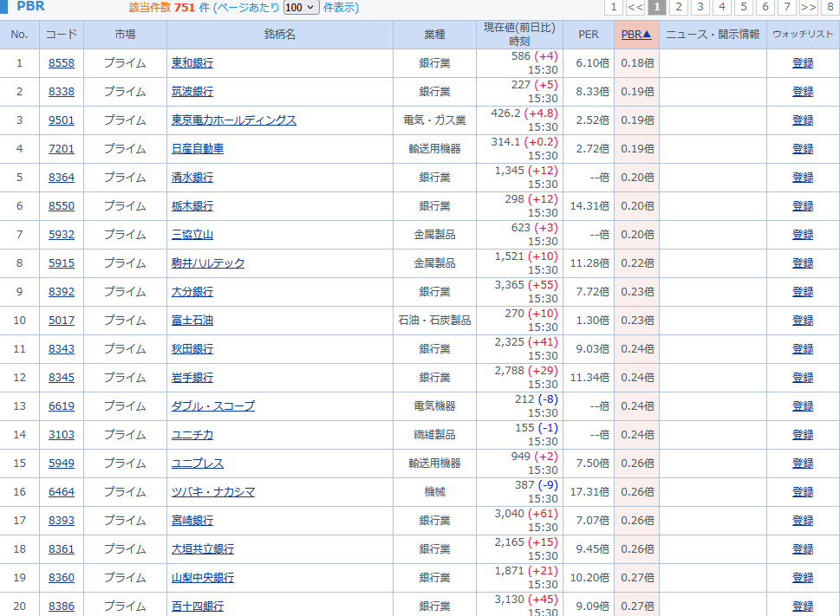840x616 pixels.
Task: Go to results page 2
Action: pos(679,8)
